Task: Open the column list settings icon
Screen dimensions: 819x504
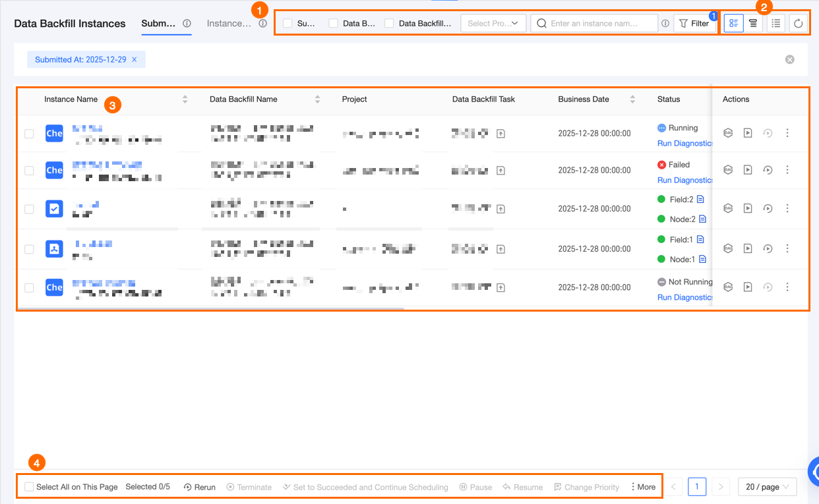Action: 776,23
